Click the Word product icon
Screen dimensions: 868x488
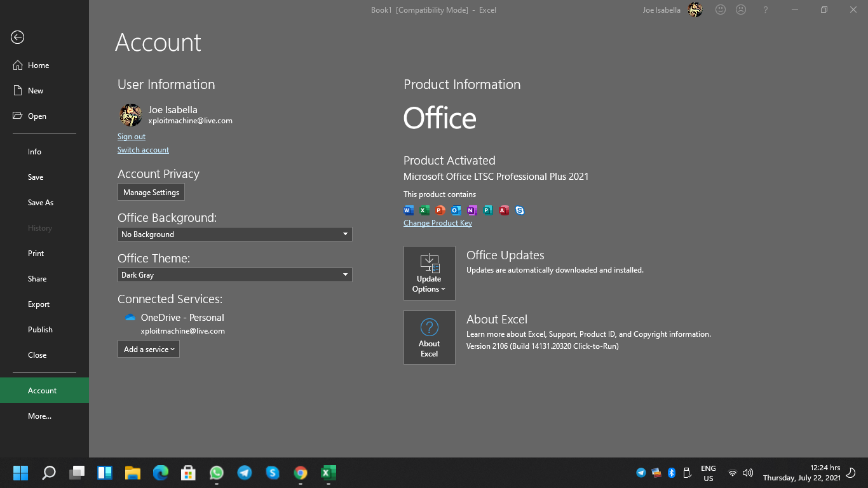coord(409,210)
